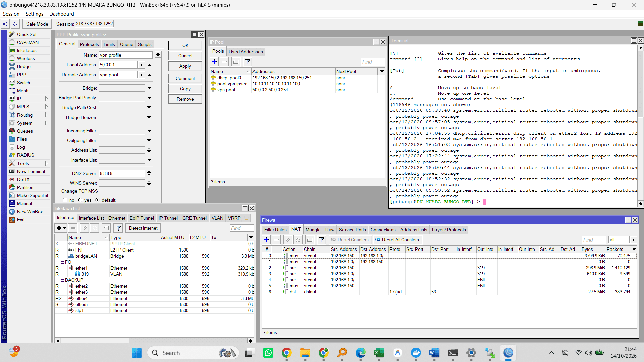The image size is (644, 362).
Task: Expand the Incoming Filter dropdown
Action: pyautogui.click(x=149, y=131)
